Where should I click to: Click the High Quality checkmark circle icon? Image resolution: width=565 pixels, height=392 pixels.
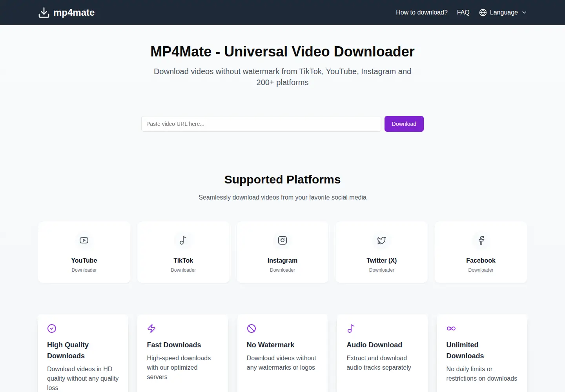(52, 328)
